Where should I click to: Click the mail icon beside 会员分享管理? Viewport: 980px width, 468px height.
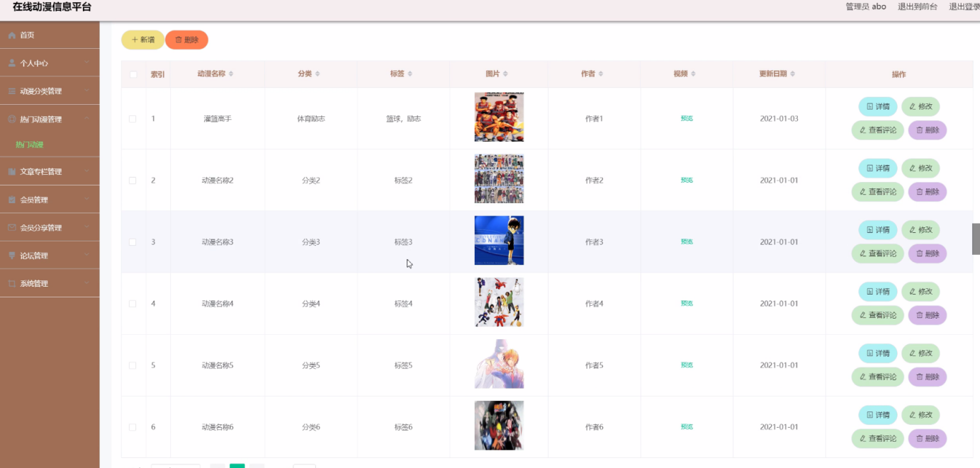pos(12,228)
